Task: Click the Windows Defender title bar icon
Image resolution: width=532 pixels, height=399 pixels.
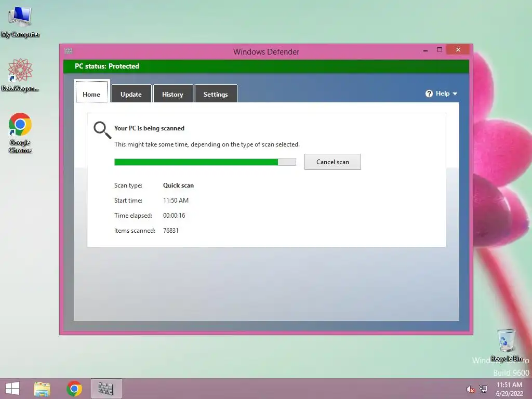Action: tap(68, 51)
